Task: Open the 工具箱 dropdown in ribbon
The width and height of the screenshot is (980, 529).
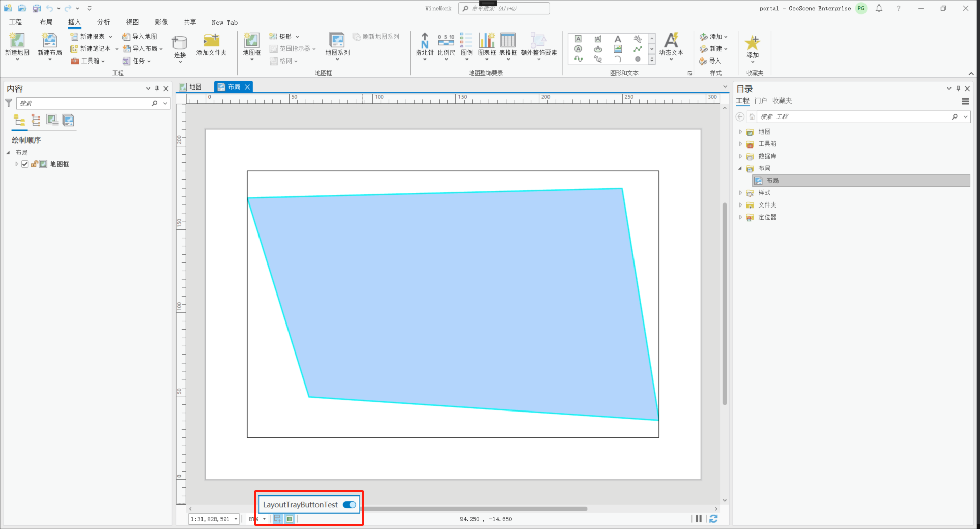Action: (x=103, y=61)
